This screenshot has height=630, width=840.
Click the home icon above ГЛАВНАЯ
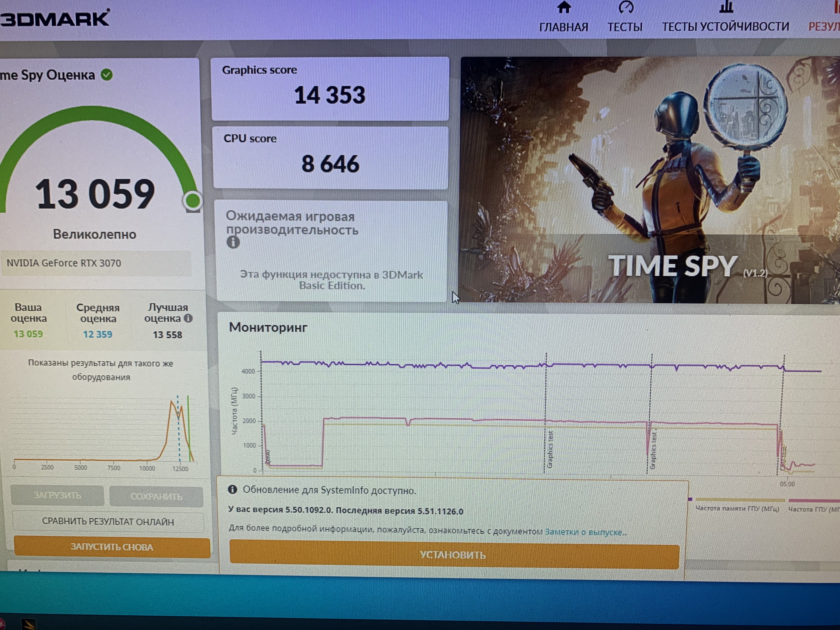[x=564, y=7]
